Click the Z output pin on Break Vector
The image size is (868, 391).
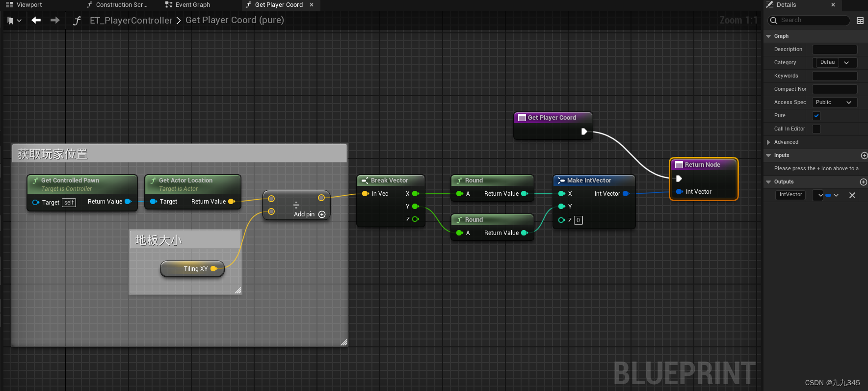pos(416,219)
